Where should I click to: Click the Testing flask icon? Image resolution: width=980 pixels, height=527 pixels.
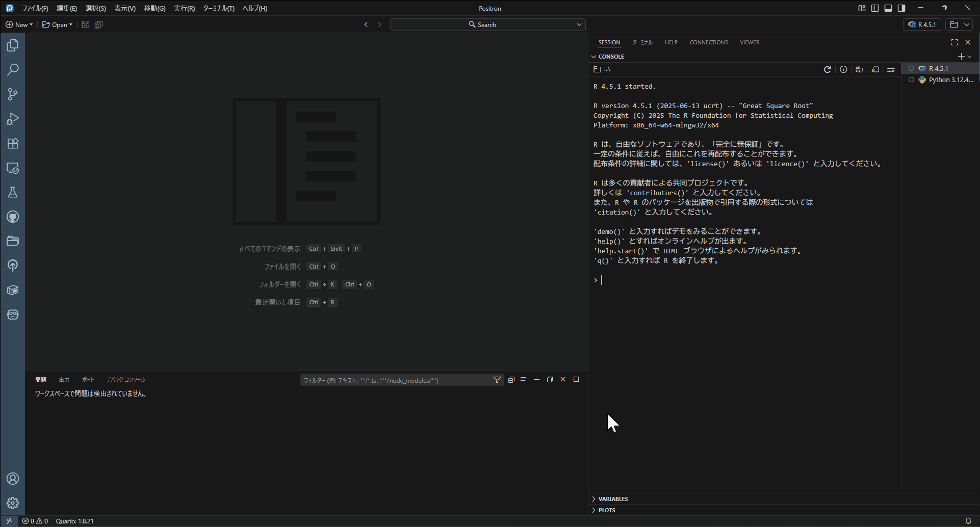13,192
